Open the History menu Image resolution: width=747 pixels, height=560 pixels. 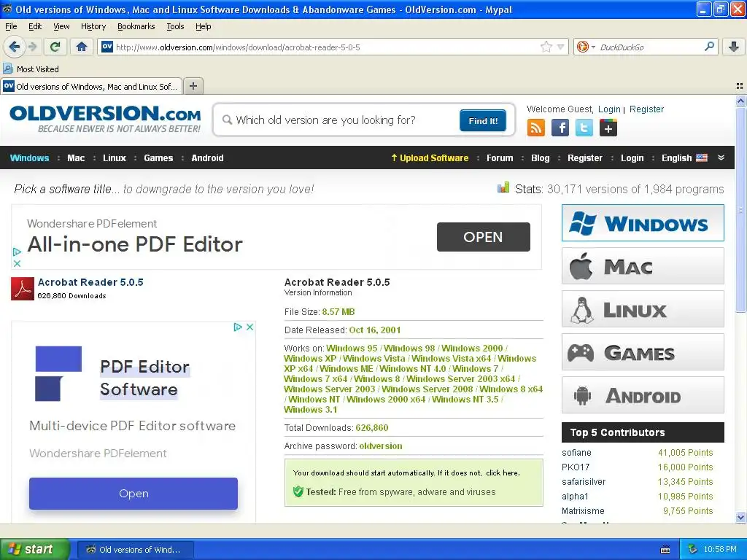[x=93, y=26]
